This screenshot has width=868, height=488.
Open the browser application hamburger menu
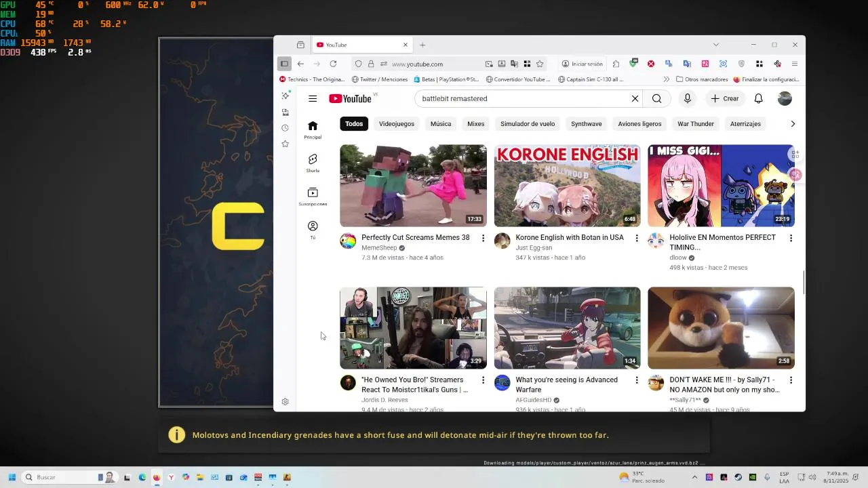795,64
